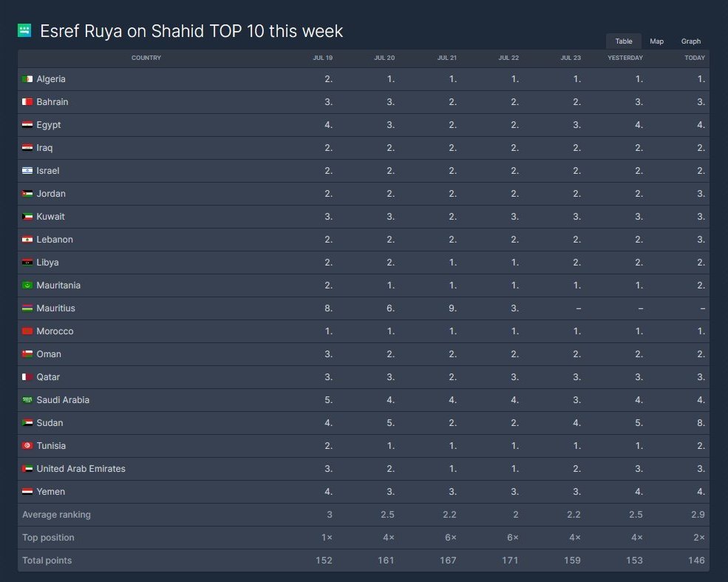Click the Lebanon flag icon
Image resolution: width=728 pixels, height=582 pixels.
[27, 240]
